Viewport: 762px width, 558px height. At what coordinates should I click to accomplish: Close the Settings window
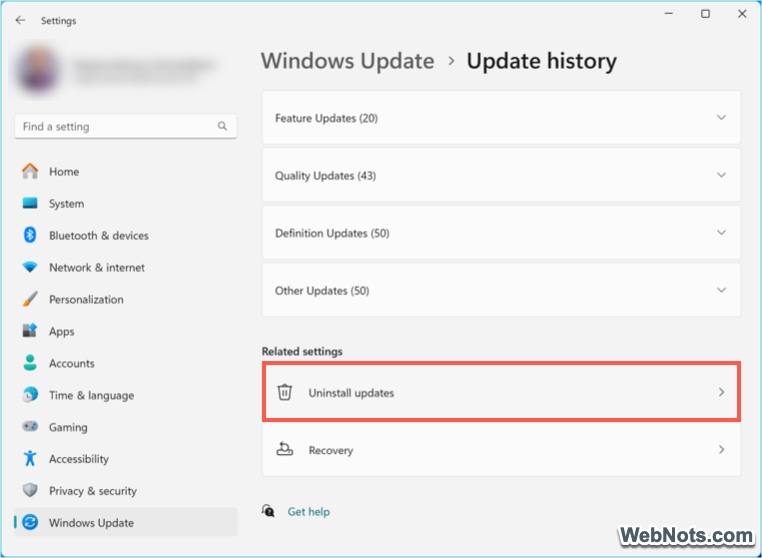coord(742,14)
